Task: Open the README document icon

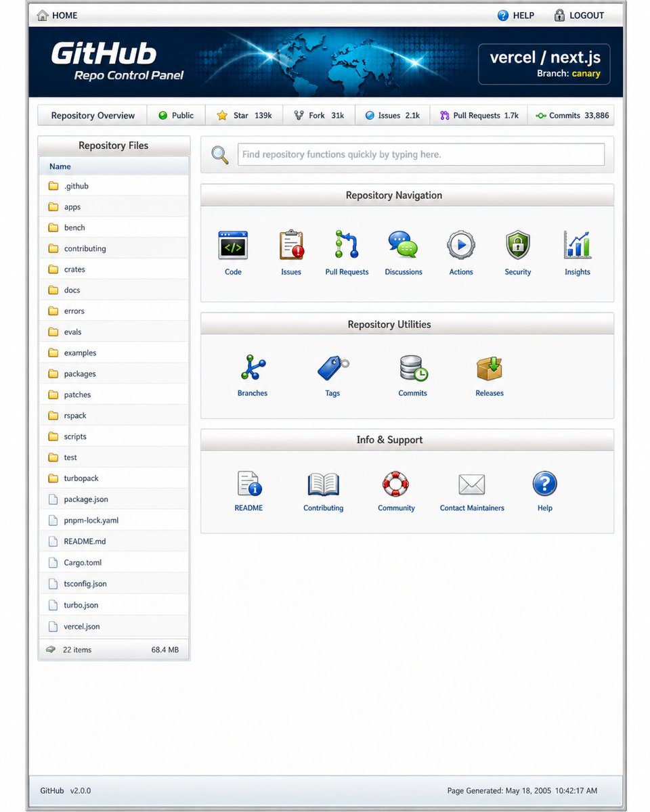Action: point(248,484)
